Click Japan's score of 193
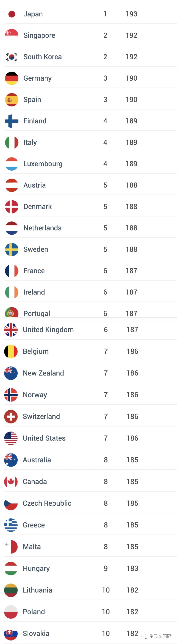The height and width of the screenshot is (644, 177). tap(131, 14)
